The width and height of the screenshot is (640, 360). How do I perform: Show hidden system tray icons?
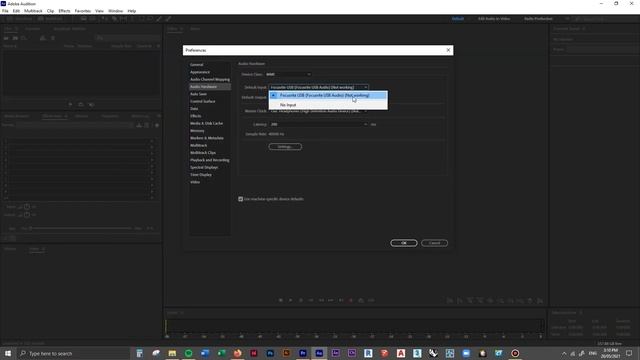[564, 353]
